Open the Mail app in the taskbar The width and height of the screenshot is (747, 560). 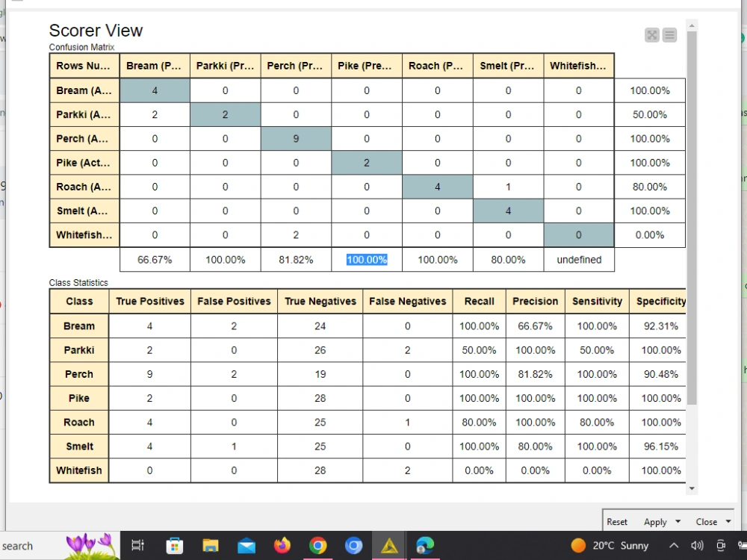pyautogui.click(x=247, y=546)
